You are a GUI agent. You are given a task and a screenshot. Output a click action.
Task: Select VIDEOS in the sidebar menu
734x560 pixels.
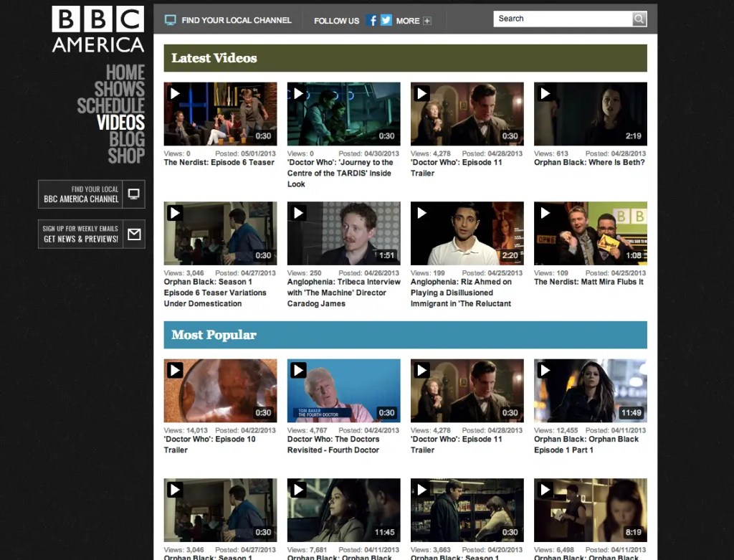(120, 122)
